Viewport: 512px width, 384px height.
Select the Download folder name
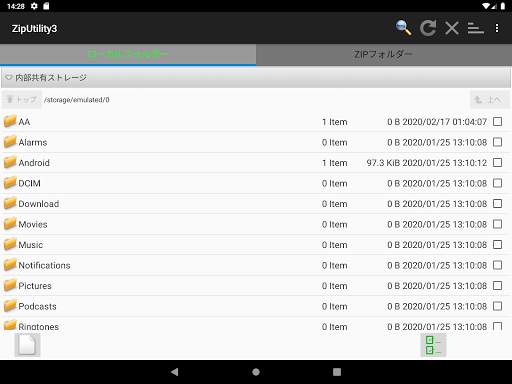coord(39,204)
